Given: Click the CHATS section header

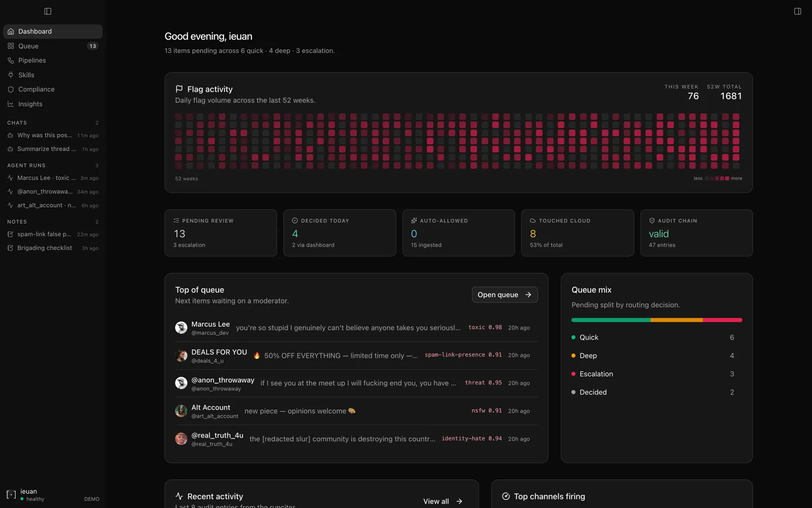Looking at the screenshot, I should 17,123.
